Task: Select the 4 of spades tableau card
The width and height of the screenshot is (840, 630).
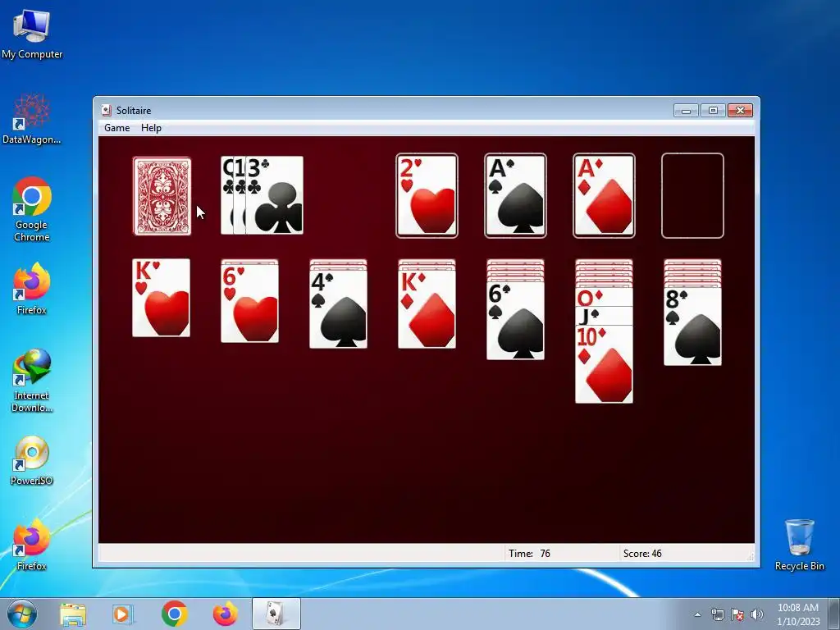Action: coord(338,309)
